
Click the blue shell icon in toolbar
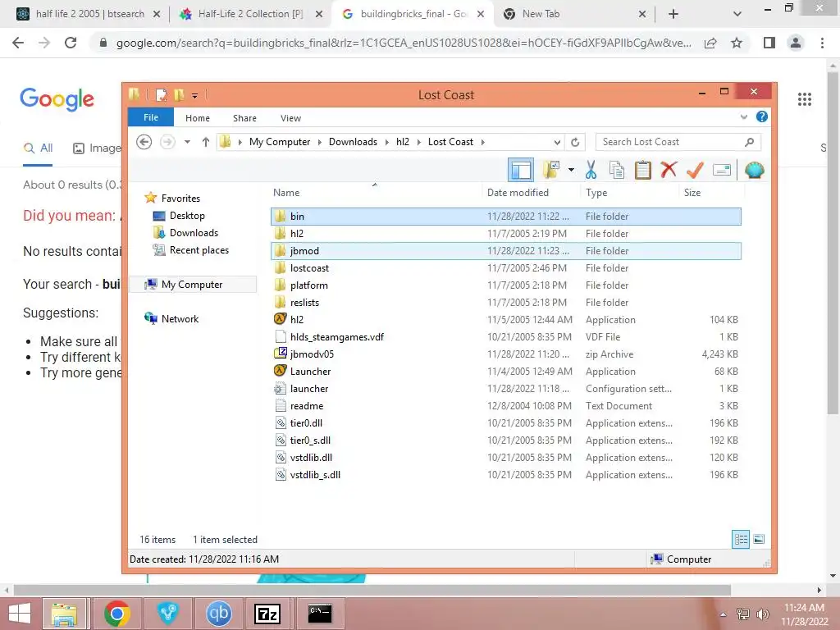pos(755,171)
